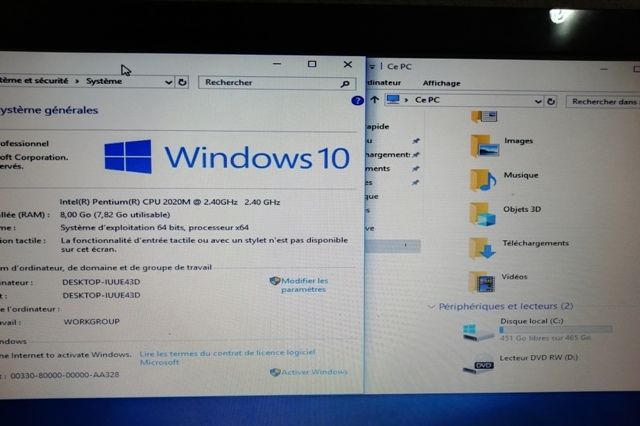Screen dimensions: 640x426
Task: Click the Rechercher dans field in explorer
Action: [x=603, y=102]
